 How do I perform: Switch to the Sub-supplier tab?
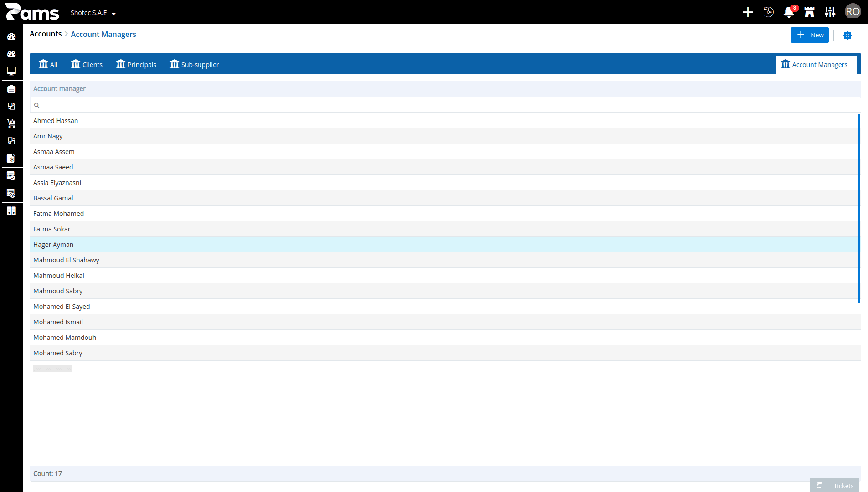point(195,64)
